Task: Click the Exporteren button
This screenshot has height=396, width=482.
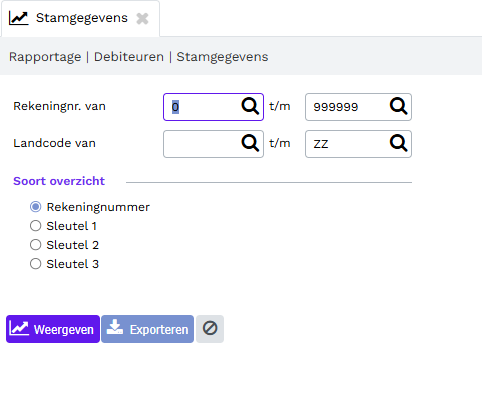Action: point(147,329)
